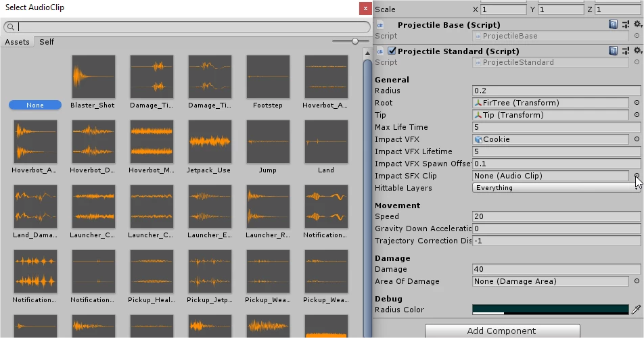Open help for Projectile Standard script
Viewport: 644px width, 338px height.
click(x=613, y=51)
